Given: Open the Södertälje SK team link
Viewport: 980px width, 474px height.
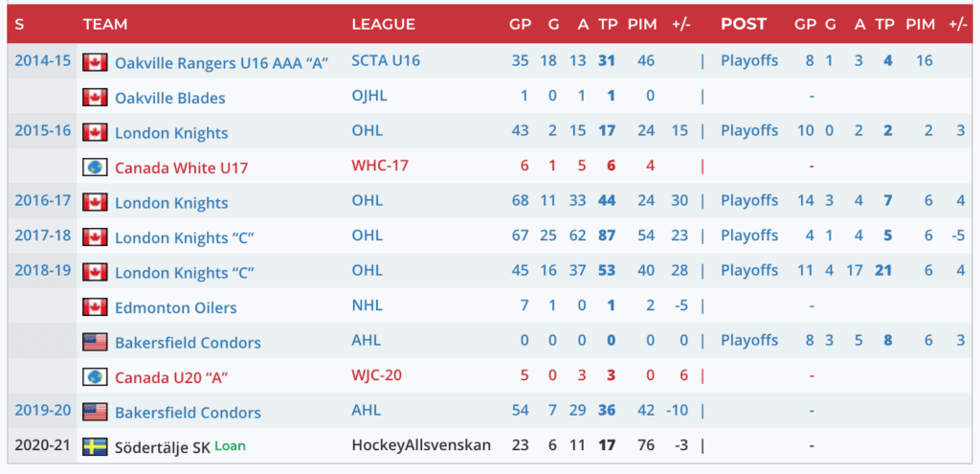Looking at the screenshot, I should click(x=161, y=446).
